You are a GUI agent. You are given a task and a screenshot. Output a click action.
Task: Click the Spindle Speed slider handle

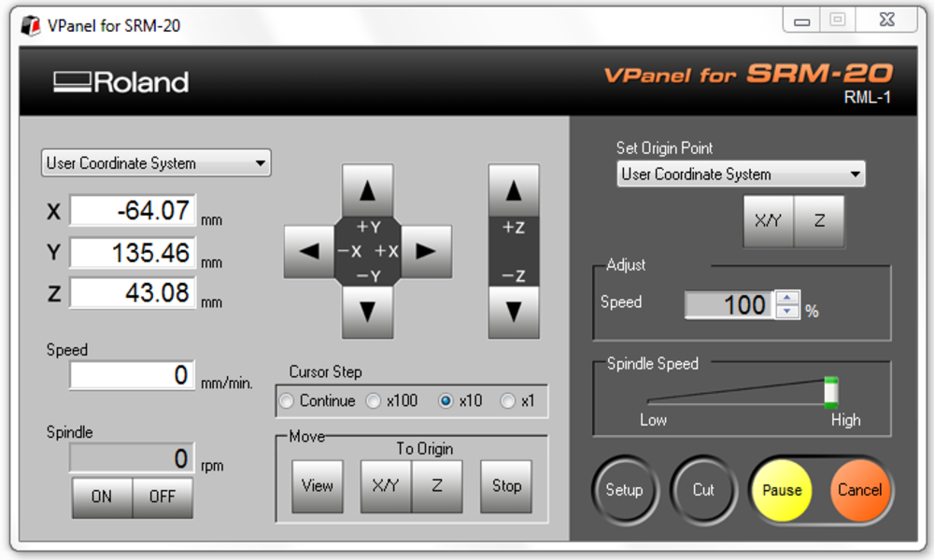tap(831, 393)
